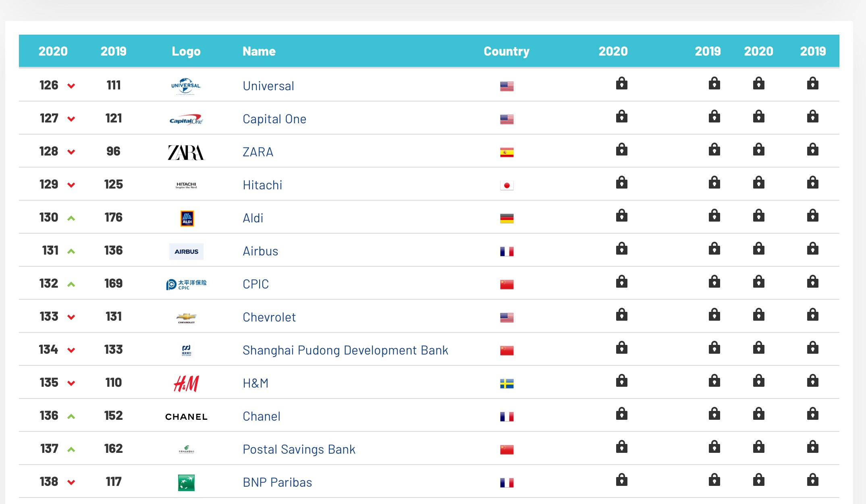Click the red down arrow beside rank 135
The width and height of the screenshot is (866, 504).
tap(71, 383)
